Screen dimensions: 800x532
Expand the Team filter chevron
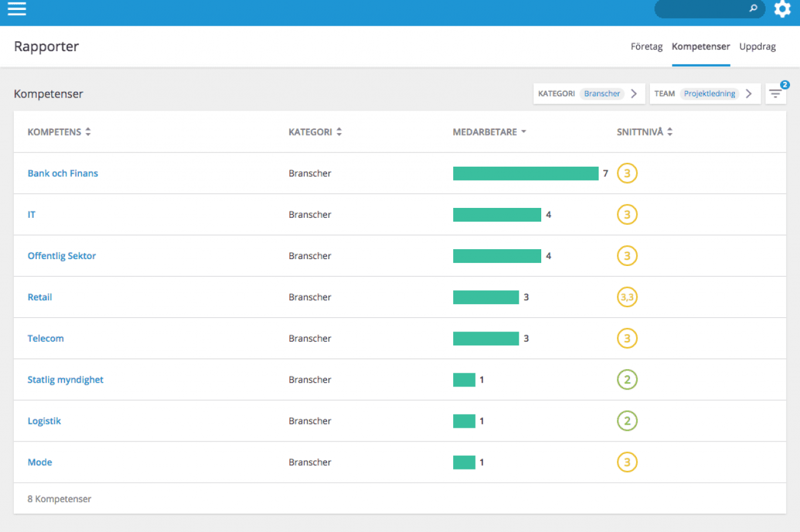click(749, 94)
